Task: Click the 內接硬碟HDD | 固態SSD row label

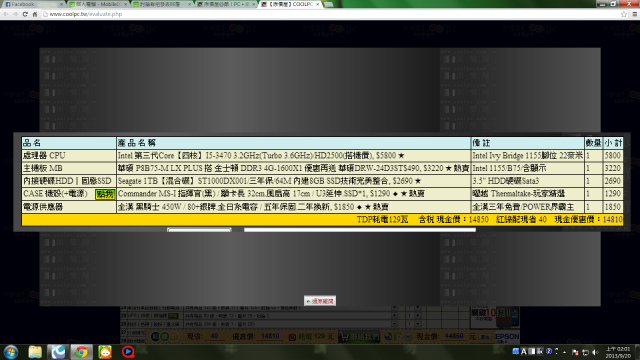Action: 67,181
